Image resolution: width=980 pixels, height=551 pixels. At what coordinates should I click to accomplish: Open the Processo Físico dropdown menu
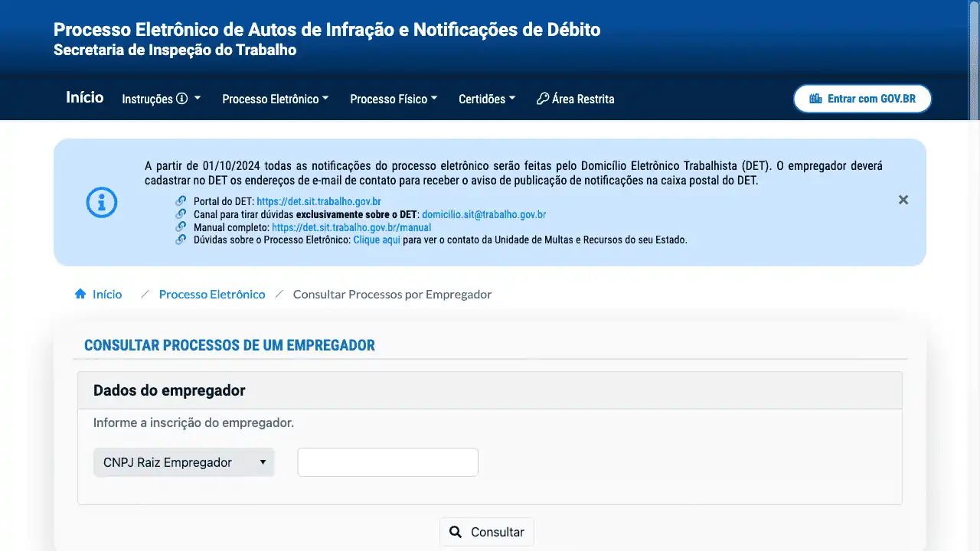point(394,99)
